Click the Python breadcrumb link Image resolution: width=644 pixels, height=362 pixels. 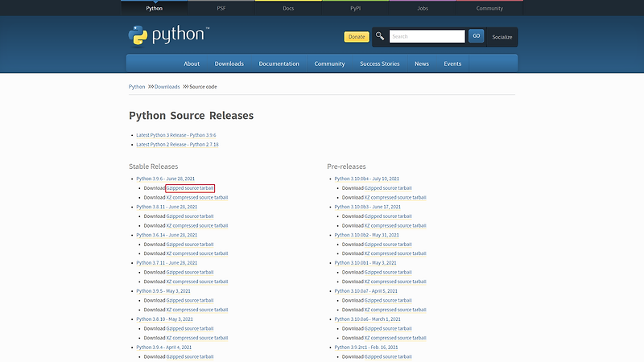click(x=137, y=87)
